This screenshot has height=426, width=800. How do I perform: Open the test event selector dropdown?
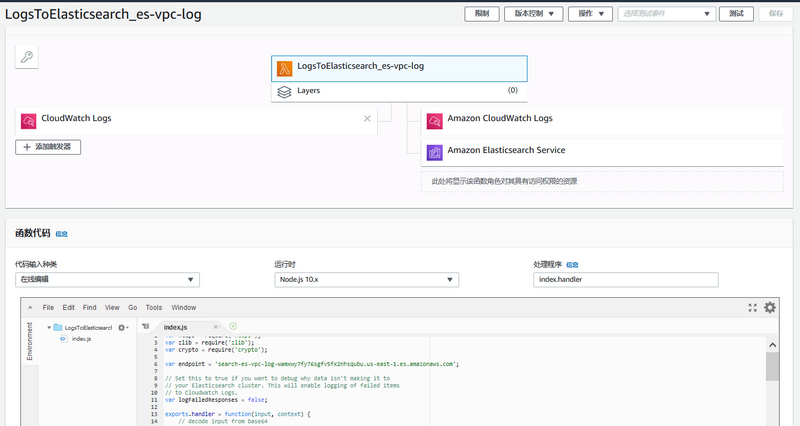pos(667,14)
